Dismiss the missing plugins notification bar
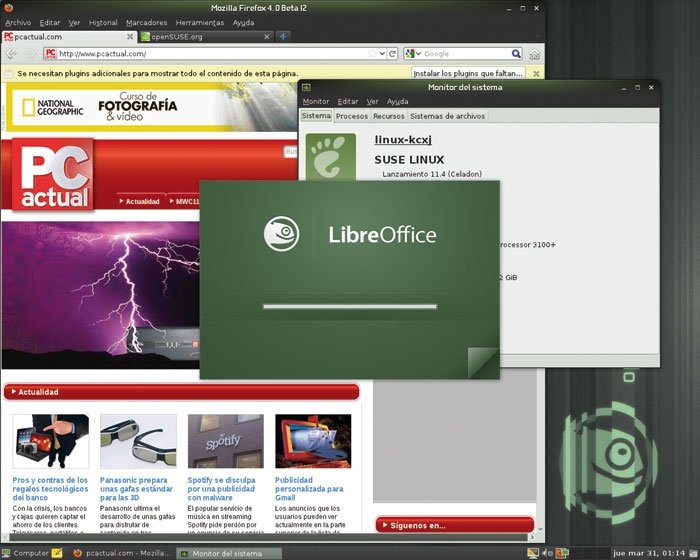700x560 pixels. (x=536, y=74)
